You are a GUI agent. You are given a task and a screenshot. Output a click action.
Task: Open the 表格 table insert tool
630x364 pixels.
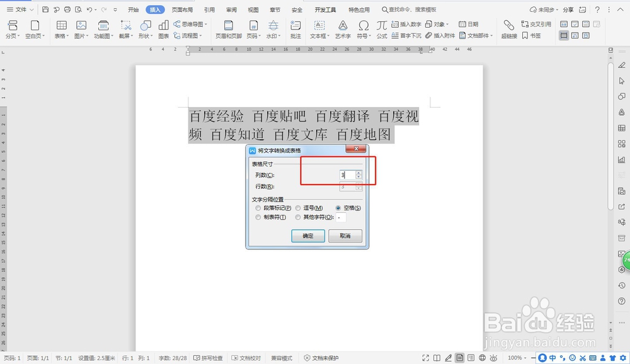click(x=62, y=30)
